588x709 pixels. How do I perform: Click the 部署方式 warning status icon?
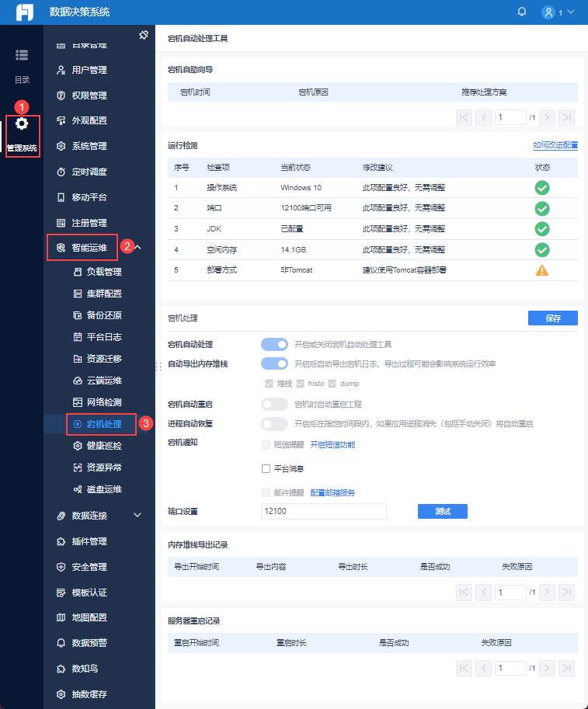tap(542, 270)
